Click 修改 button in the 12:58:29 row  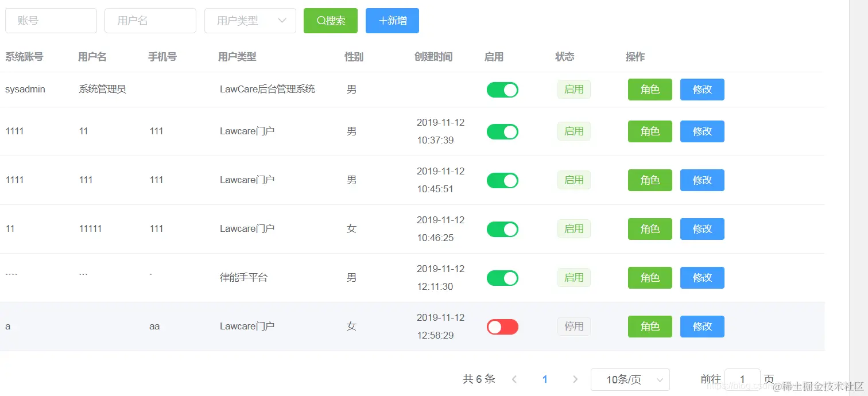pyautogui.click(x=702, y=327)
